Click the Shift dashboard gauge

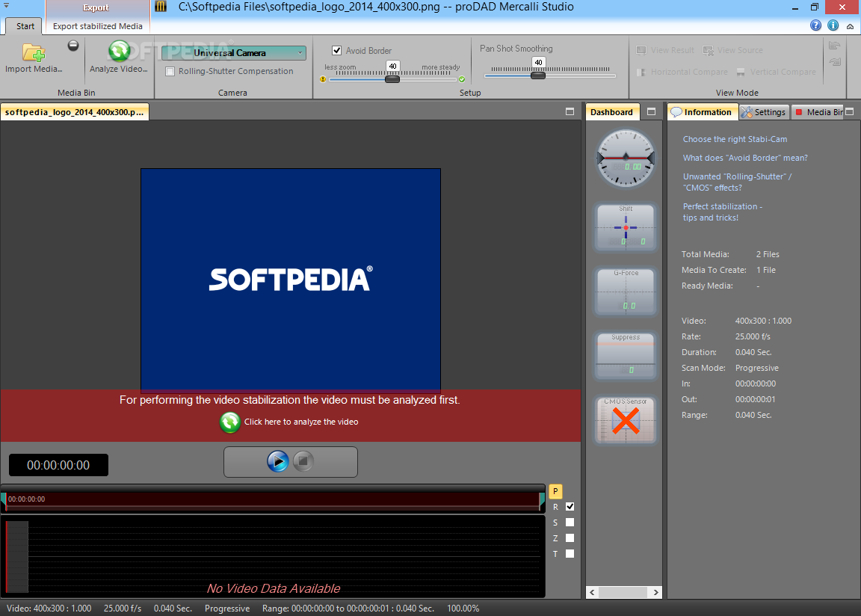point(626,227)
